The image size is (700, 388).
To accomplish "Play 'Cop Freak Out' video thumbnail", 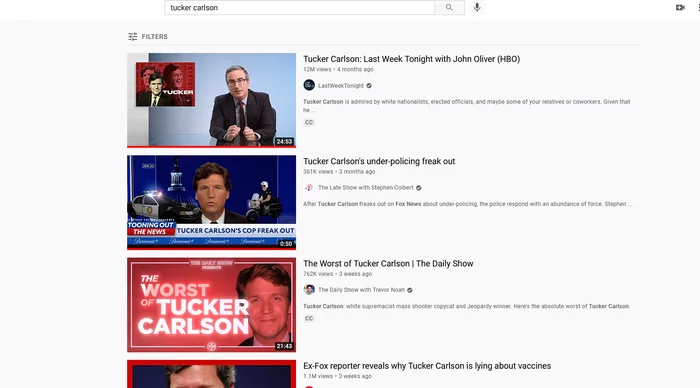I will pyautogui.click(x=211, y=202).
